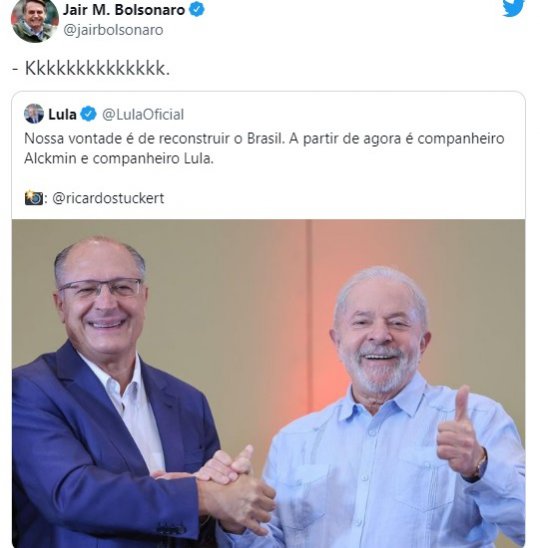540x548 pixels.
Task: Click the camera emoji before the photo credit
Action: click(34, 198)
